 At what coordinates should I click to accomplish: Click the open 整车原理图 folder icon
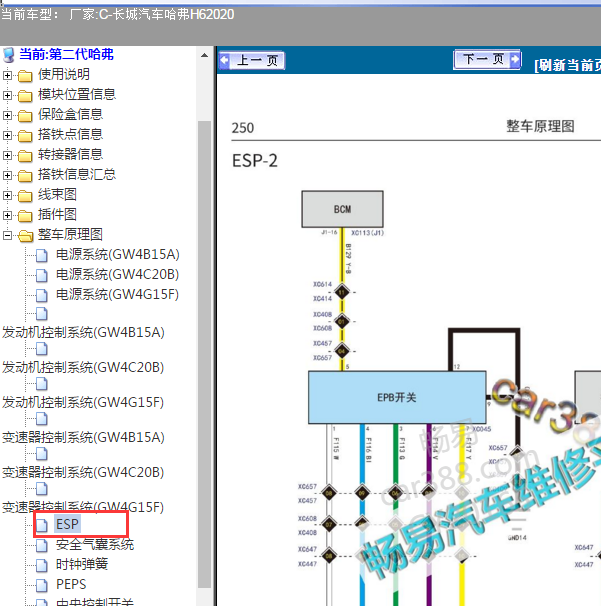25,235
